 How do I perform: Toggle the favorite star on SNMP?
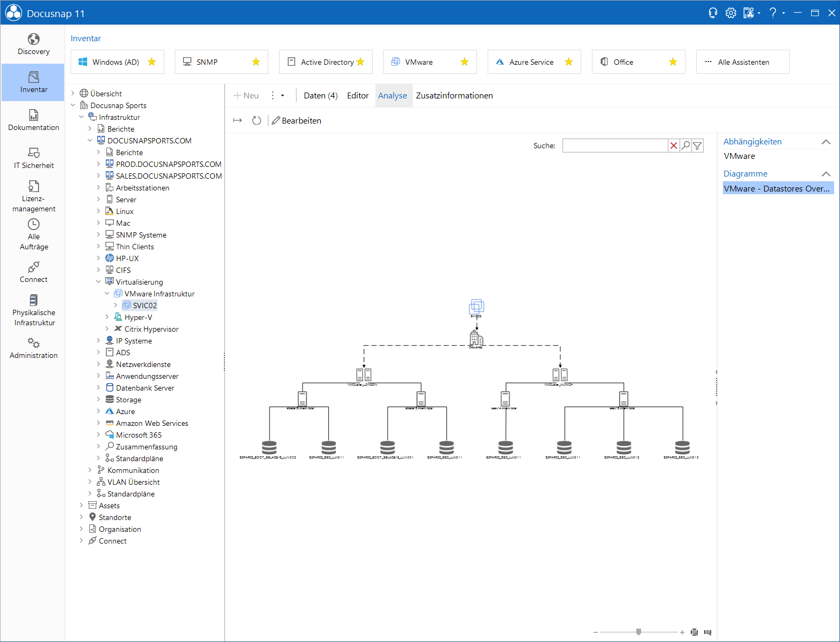(256, 62)
